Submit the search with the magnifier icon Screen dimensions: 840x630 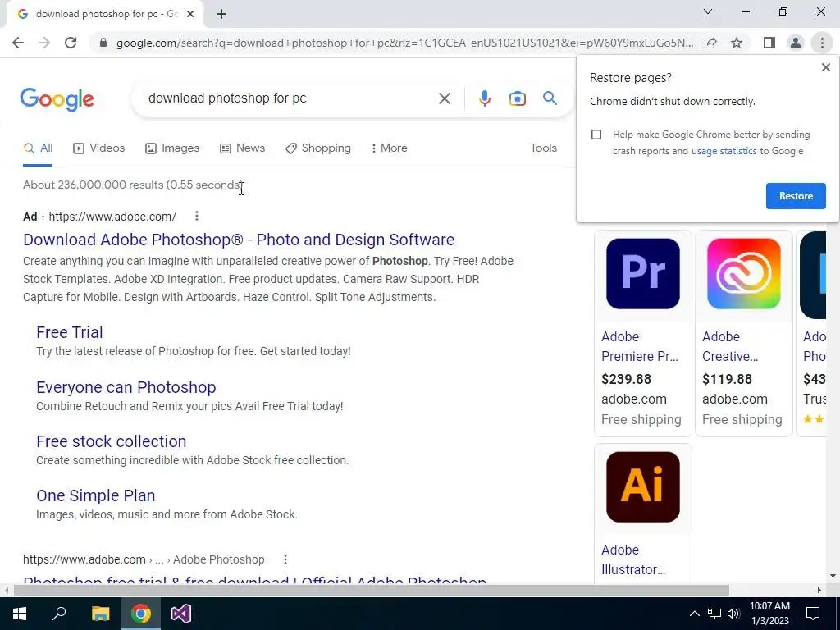pyautogui.click(x=550, y=98)
